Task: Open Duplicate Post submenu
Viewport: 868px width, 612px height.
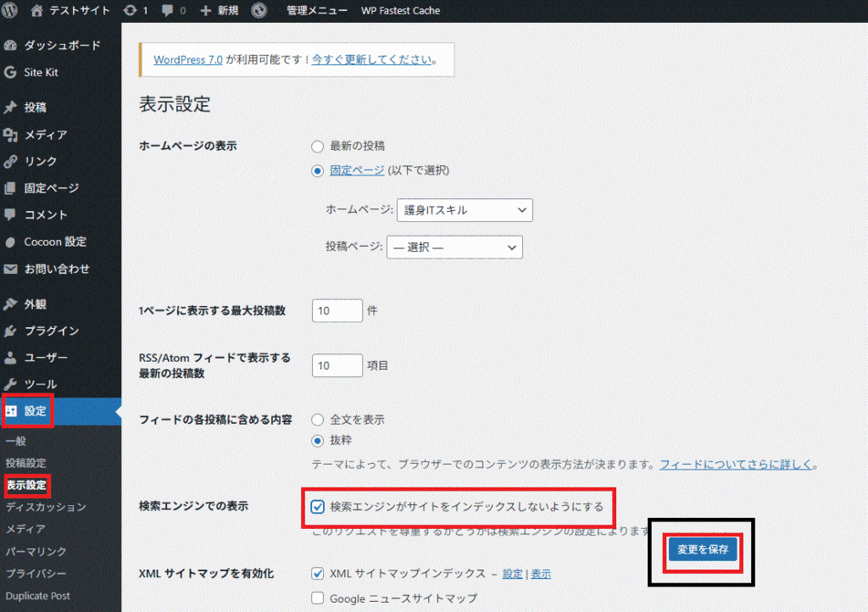Action: (x=37, y=596)
